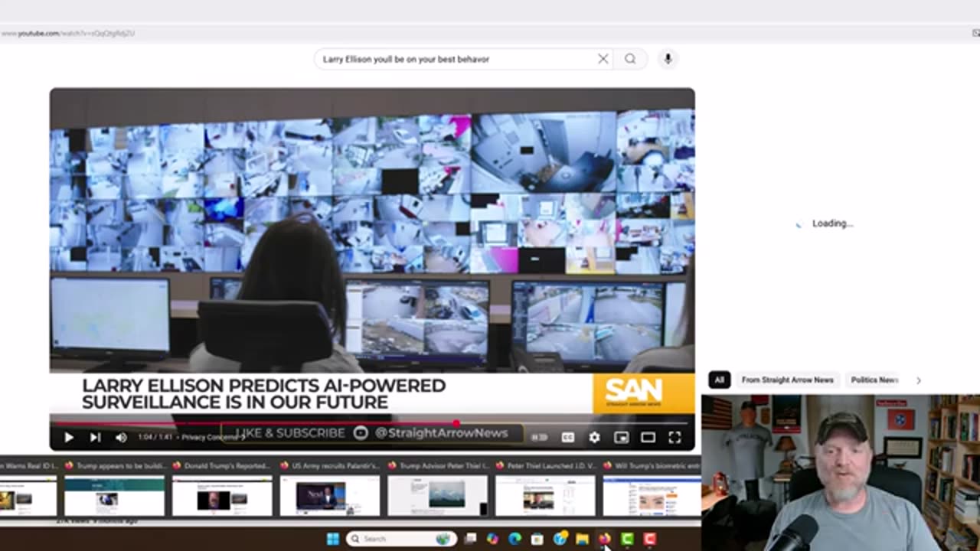Select the All filter chip
The image size is (980, 551).
pyautogui.click(x=719, y=380)
